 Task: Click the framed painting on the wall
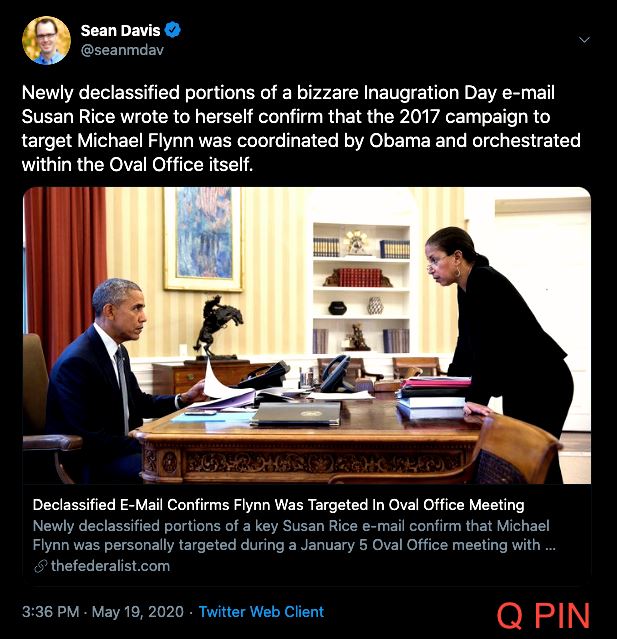tap(203, 239)
